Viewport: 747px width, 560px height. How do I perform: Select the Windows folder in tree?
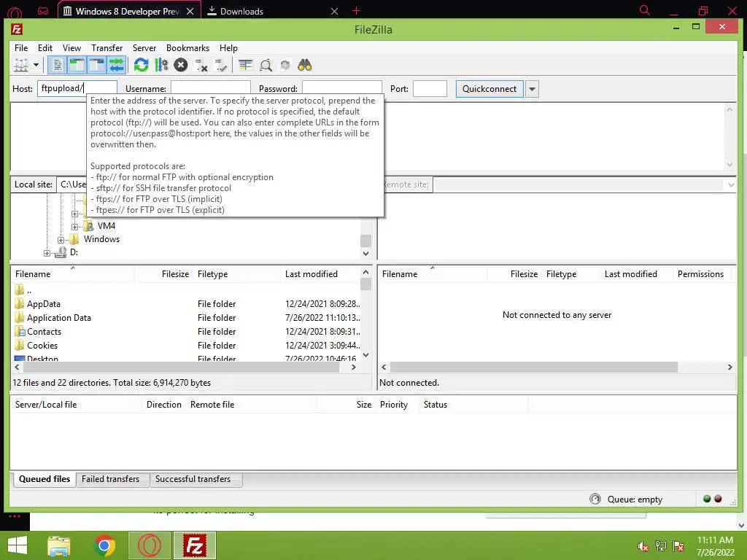pyautogui.click(x=101, y=239)
